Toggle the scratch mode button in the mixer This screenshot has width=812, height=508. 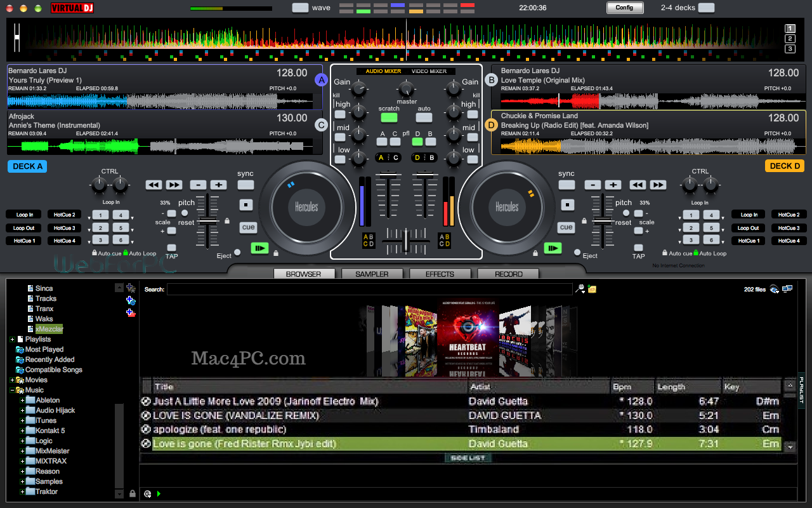pyautogui.click(x=389, y=117)
